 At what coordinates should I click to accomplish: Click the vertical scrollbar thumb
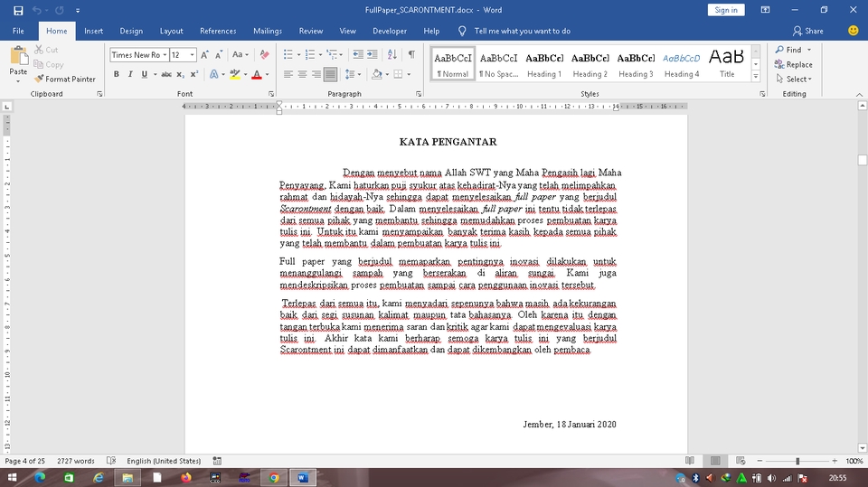[862, 159]
